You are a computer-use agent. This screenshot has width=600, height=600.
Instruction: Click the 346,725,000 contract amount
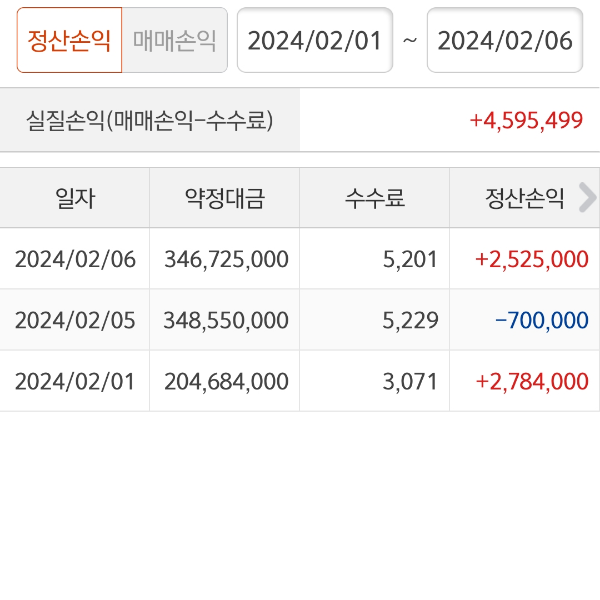click(226, 259)
